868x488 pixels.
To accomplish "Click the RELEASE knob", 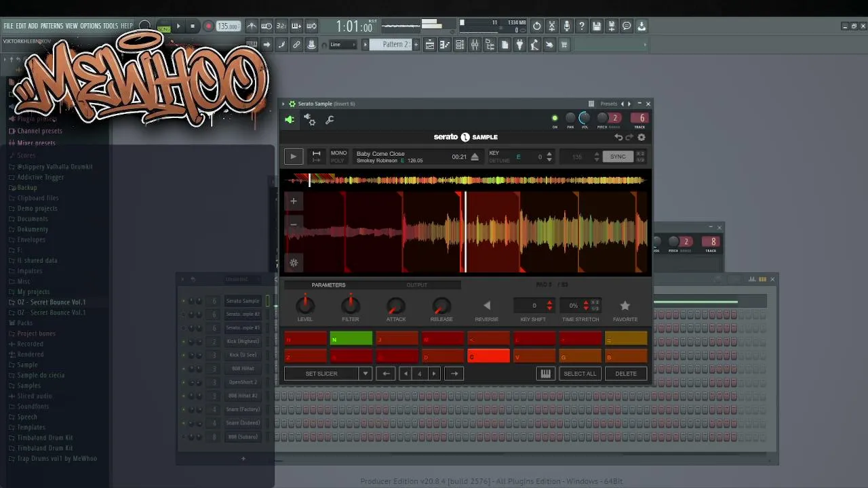I will (x=441, y=306).
